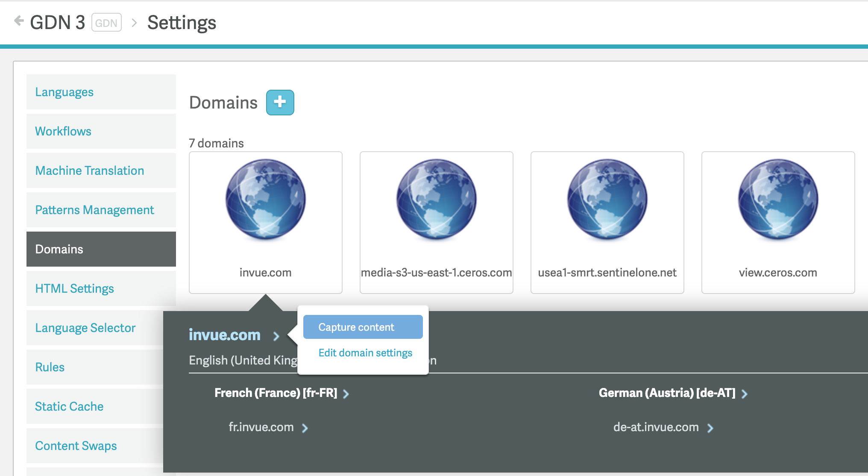868x476 pixels.
Task: Expand German (Austria) [de-AT] chevron
Action: (745, 394)
